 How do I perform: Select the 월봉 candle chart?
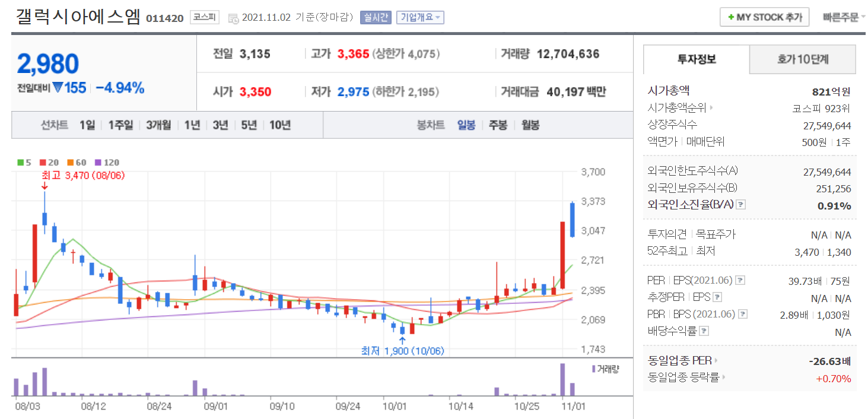tap(530, 125)
